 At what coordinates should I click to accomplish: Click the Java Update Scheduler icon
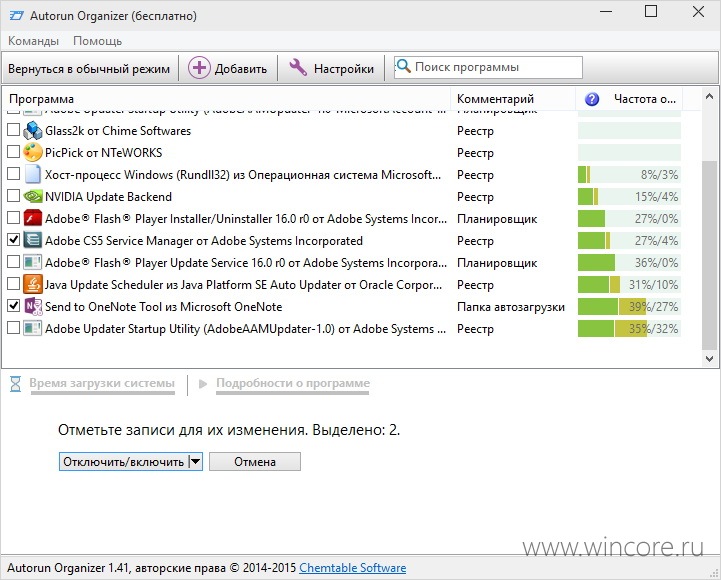tap(33, 285)
